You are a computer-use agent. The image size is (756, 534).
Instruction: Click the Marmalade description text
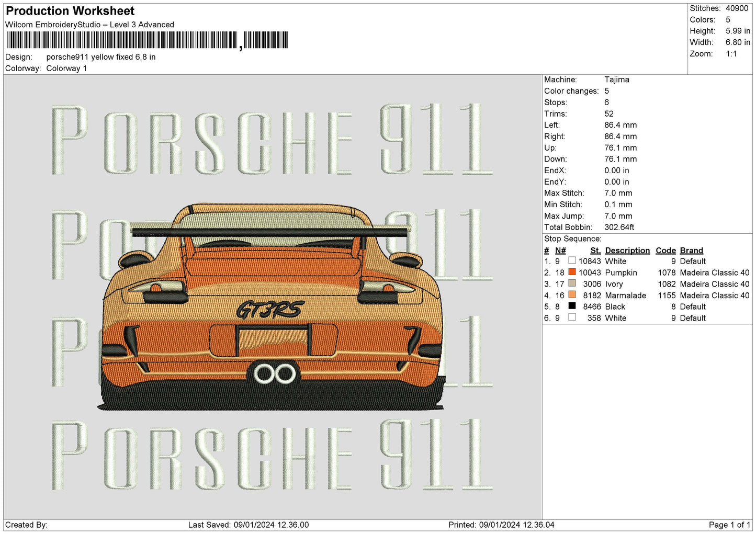coord(625,296)
